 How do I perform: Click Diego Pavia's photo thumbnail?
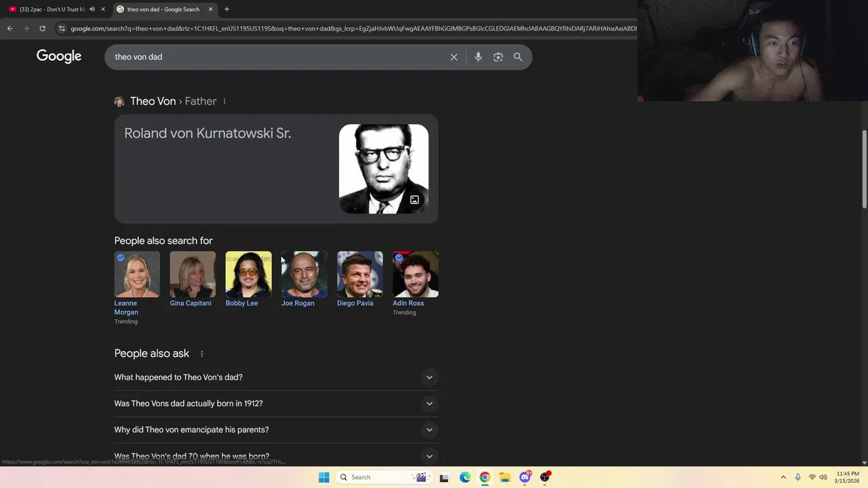click(360, 274)
